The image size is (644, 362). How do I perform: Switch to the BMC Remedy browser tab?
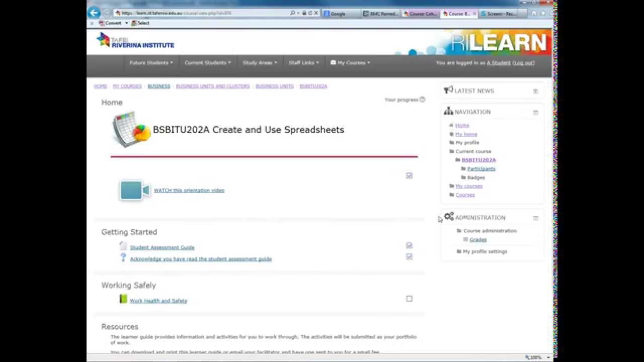pos(380,14)
